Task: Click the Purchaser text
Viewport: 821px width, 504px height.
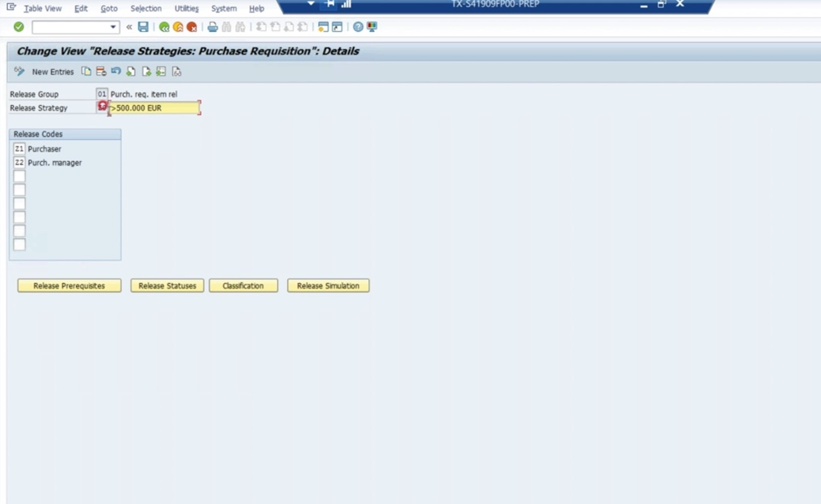Action: pos(44,149)
